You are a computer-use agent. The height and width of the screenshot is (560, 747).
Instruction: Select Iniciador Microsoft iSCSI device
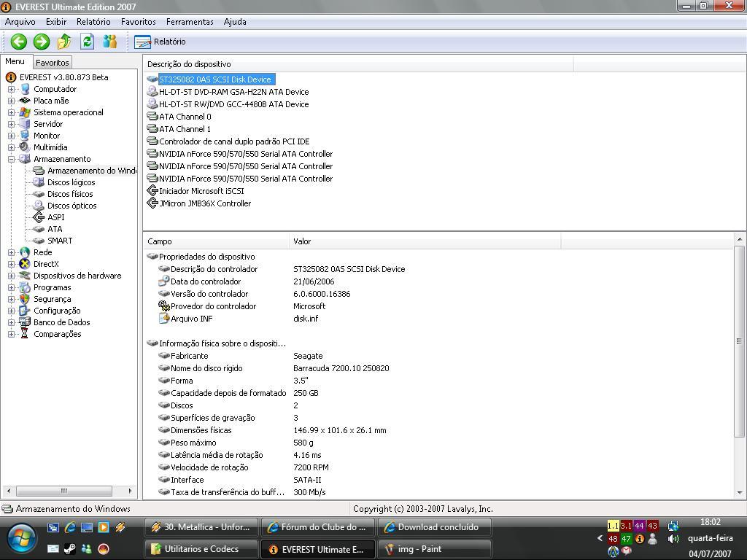tap(201, 191)
